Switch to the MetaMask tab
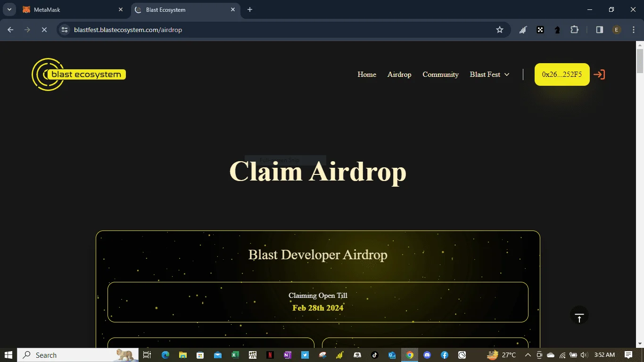This screenshot has height=362, width=644. [x=73, y=9]
